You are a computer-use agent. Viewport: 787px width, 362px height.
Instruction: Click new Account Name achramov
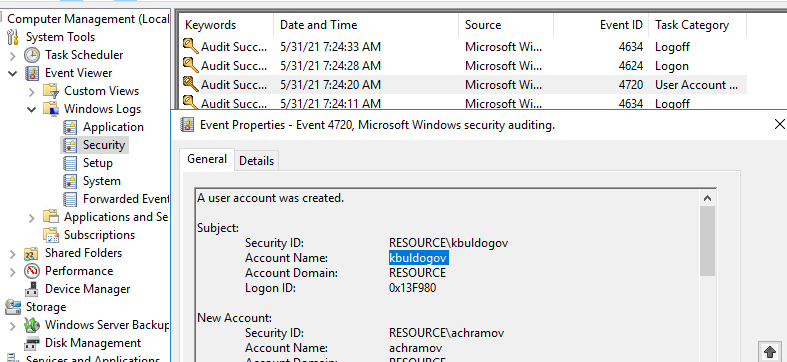416,348
